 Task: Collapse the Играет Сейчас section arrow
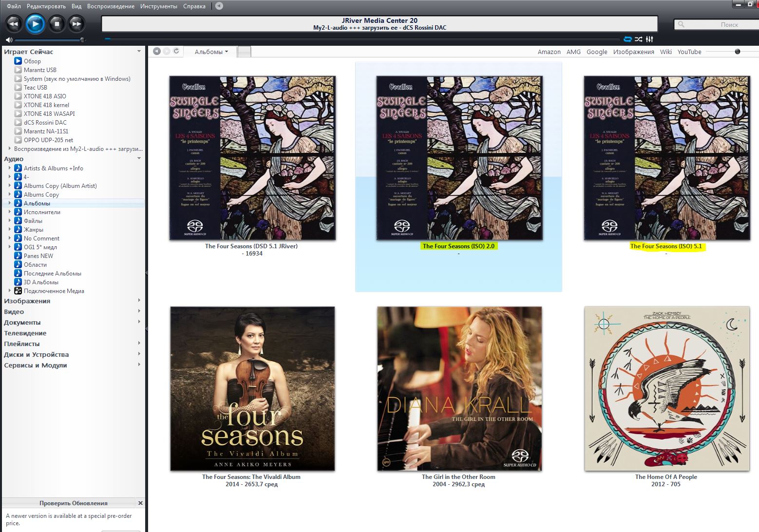[x=139, y=51]
